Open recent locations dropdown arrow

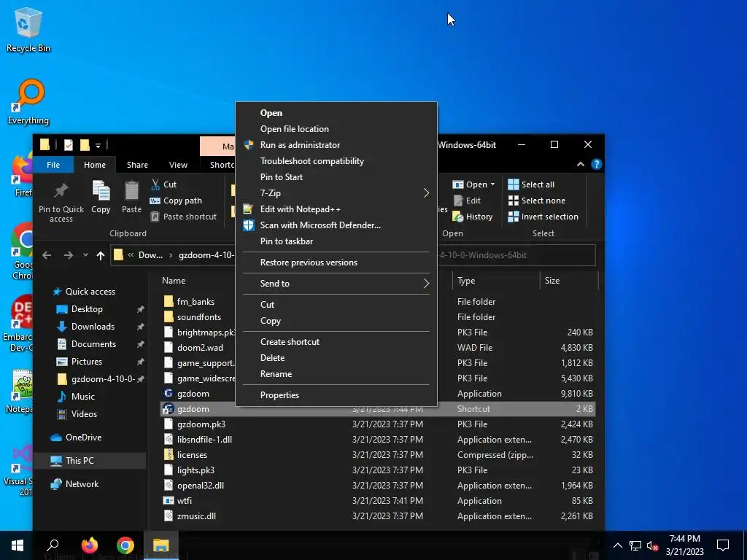86,255
